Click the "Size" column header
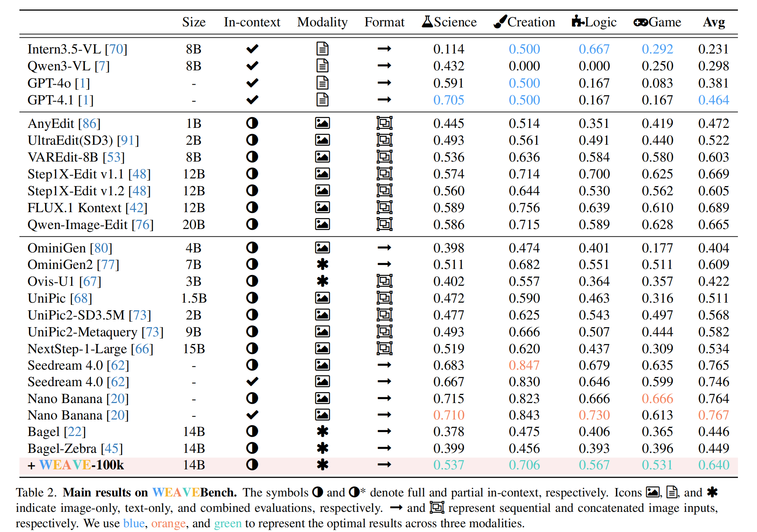757x532 pixels. (x=194, y=22)
